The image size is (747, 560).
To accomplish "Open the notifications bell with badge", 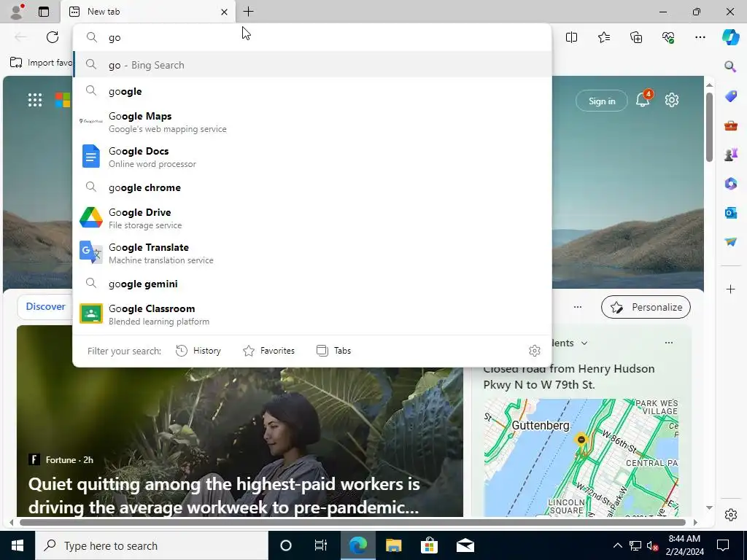I will [643, 99].
